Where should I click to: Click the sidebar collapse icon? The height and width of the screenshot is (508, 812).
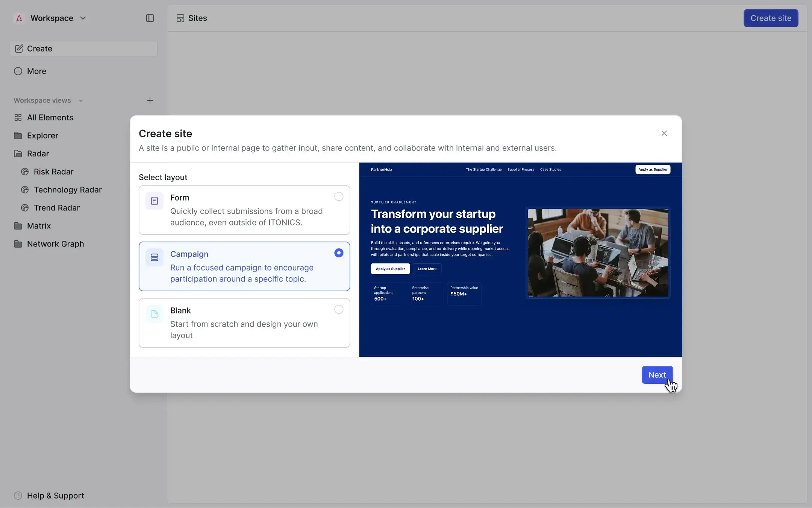click(150, 18)
